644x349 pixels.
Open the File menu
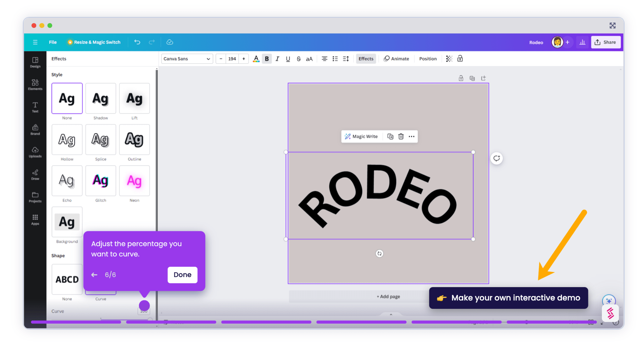[x=53, y=42]
